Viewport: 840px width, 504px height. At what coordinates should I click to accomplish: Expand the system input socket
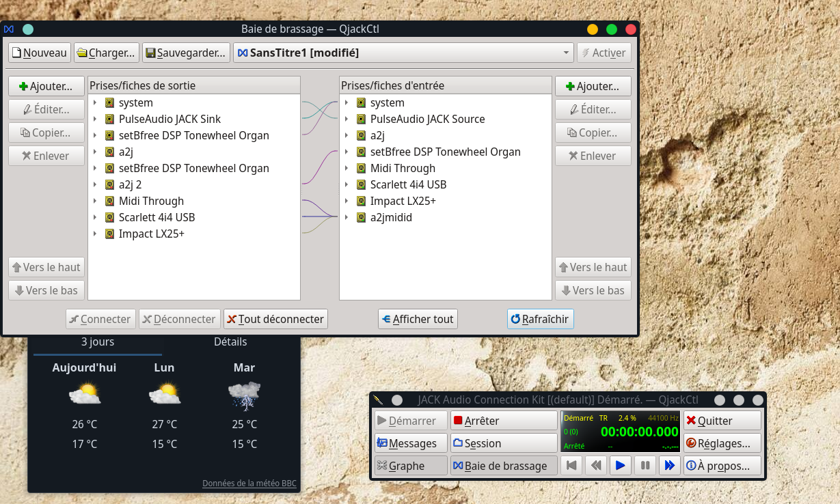[x=347, y=102]
